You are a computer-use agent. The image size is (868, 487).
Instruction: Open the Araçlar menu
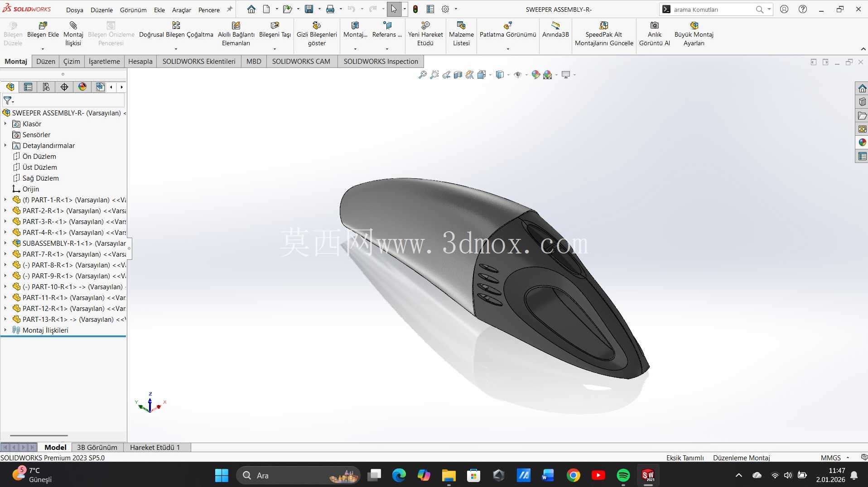181,10
